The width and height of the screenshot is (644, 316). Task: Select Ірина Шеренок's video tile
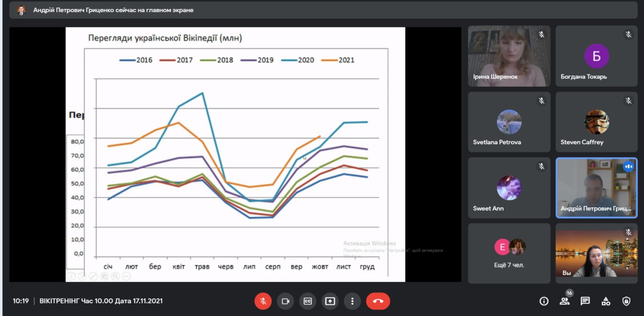pyautogui.click(x=509, y=56)
